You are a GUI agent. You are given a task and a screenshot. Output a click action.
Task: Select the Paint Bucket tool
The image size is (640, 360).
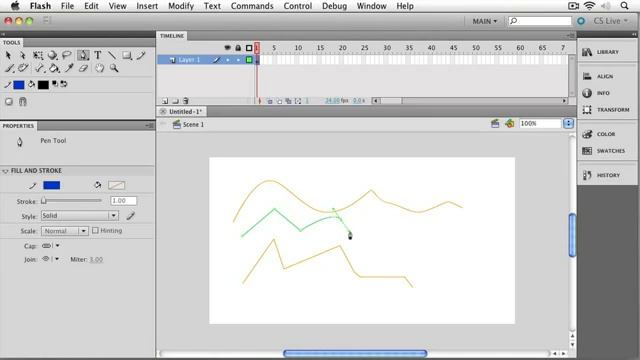(54, 68)
